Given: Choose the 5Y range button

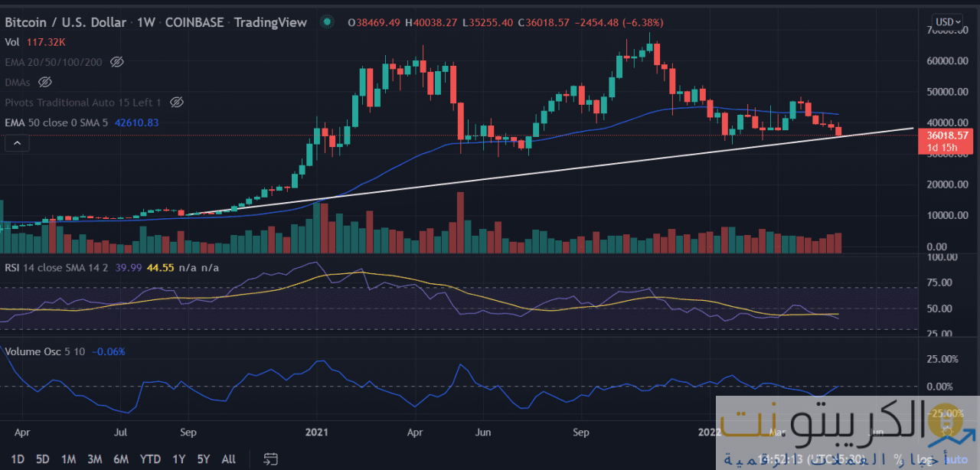Looking at the screenshot, I should (203, 459).
